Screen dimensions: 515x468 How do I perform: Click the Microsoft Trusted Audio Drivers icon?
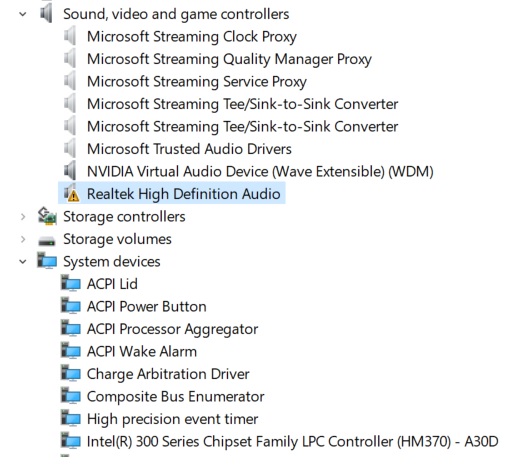pos(70,149)
